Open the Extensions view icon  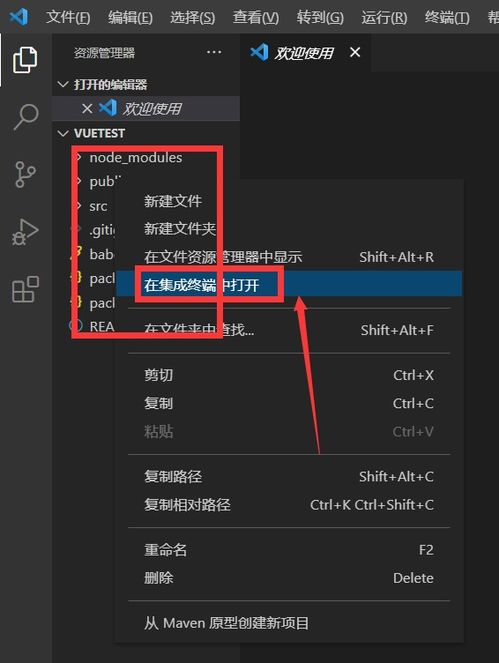pos(25,290)
